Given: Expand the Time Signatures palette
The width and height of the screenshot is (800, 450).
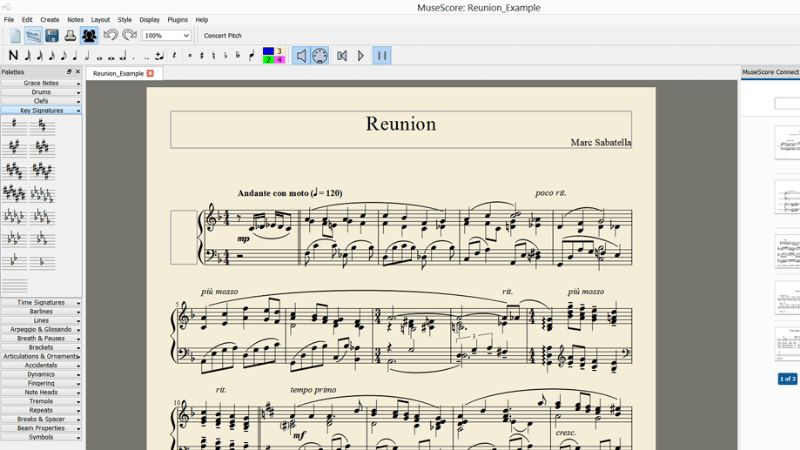Looking at the screenshot, I should pos(41,303).
